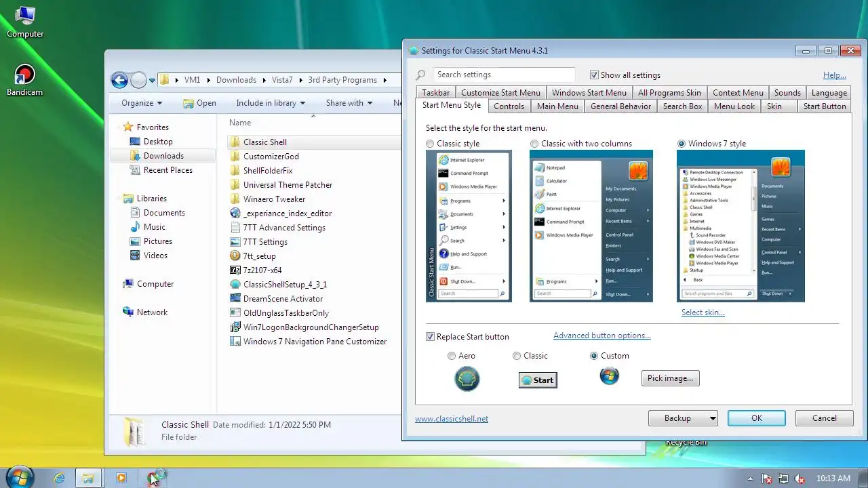Click the ClassicShellSetup_4_3_1 shell icon
Viewport: 868px width, 488px height.
pyautogui.click(x=235, y=284)
